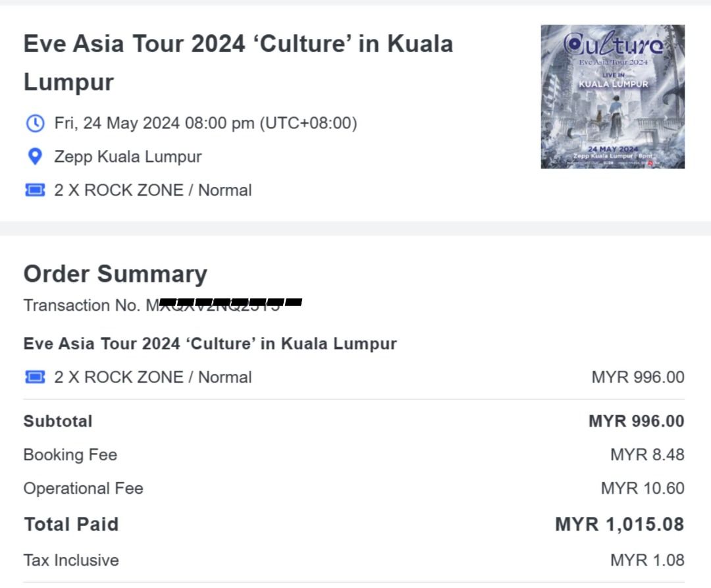
Task: Click the clock icon beside event date
Action: pyautogui.click(x=35, y=123)
